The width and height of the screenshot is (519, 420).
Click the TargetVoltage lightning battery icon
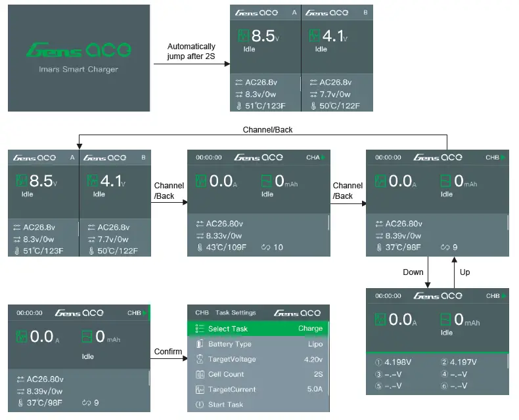(x=200, y=359)
